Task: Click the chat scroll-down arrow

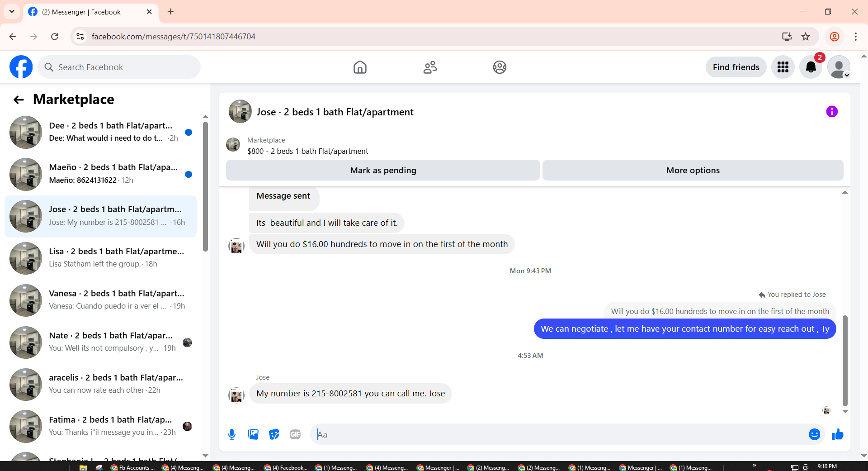Action: point(845,412)
